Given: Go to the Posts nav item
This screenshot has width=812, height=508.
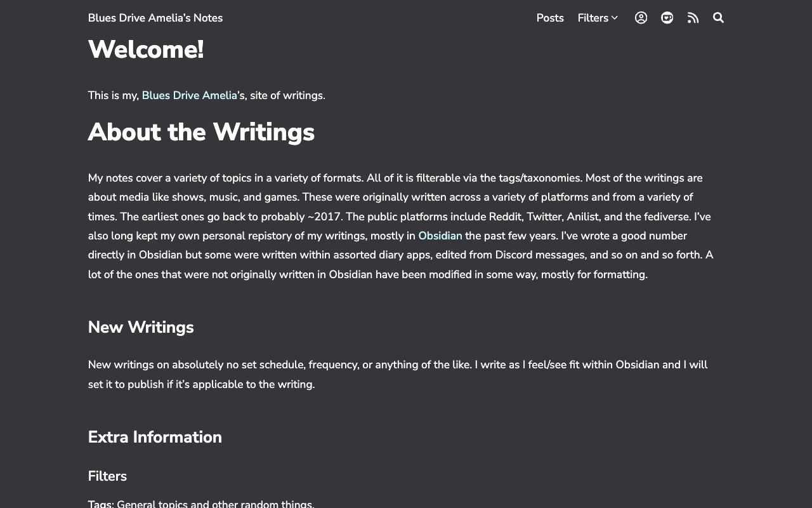Looking at the screenshot, I should click(x=550, y=18).
